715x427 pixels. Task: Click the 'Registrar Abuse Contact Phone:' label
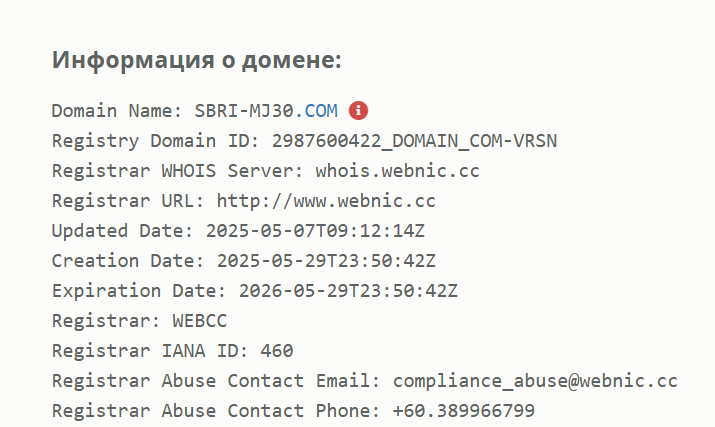217,411
